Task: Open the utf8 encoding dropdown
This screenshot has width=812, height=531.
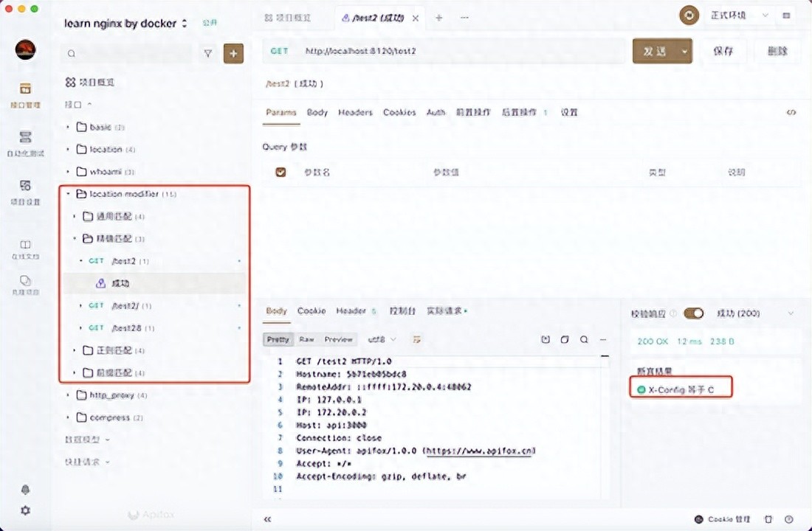Action: pos(382,339)
